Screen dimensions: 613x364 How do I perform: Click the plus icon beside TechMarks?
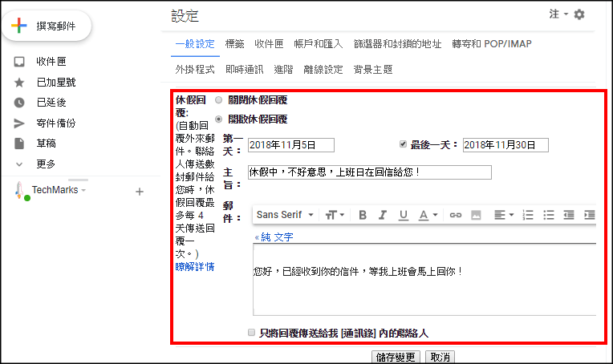(x=140, y=192)
